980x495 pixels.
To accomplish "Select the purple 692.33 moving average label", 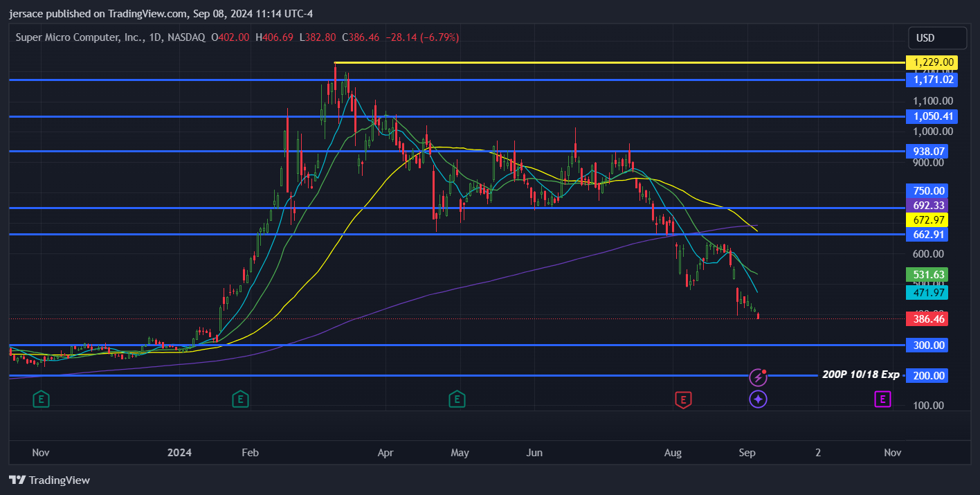I will pyautogui.click(x=927, y=206).
